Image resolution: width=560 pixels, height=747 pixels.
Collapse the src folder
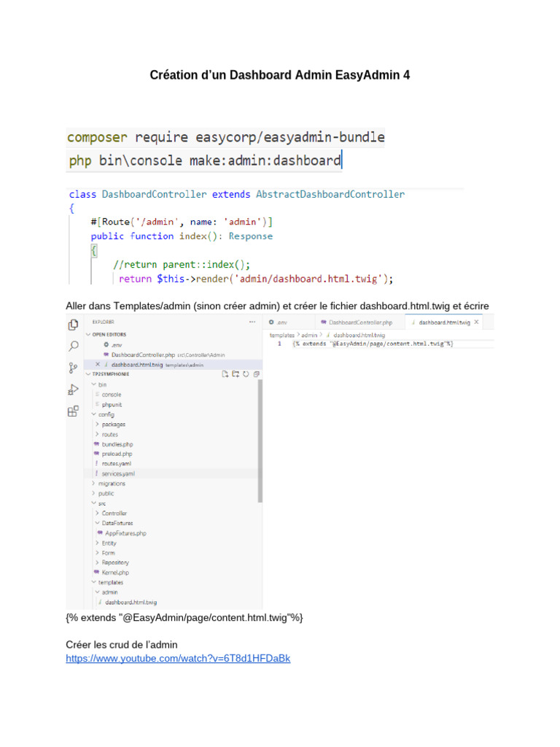94,503
